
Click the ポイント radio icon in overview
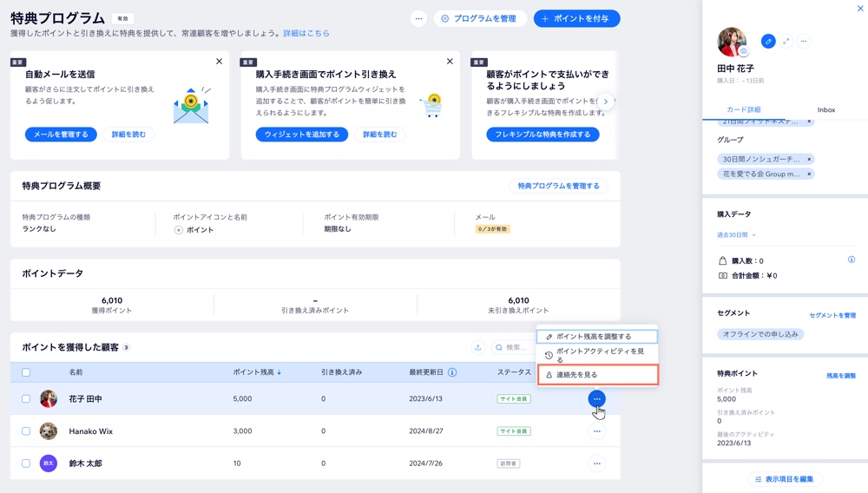coord(178,230)
